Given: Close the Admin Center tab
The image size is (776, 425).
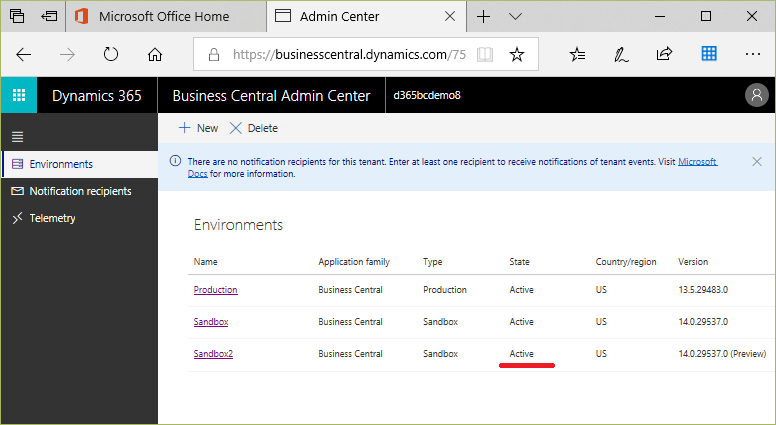Looking at the screenshot, I should (450, 16).
